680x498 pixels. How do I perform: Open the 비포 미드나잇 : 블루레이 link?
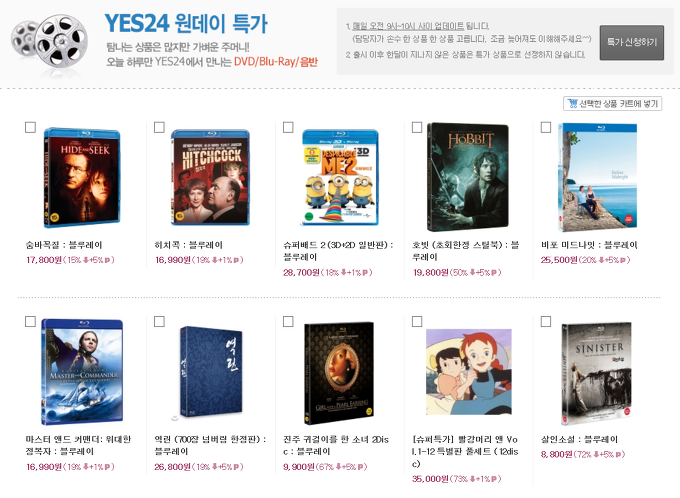(589, 245)
